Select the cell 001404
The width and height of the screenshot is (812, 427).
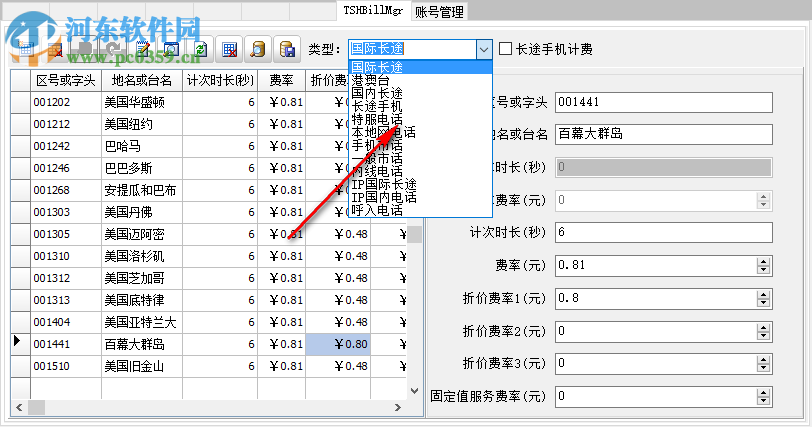point(66,322)
